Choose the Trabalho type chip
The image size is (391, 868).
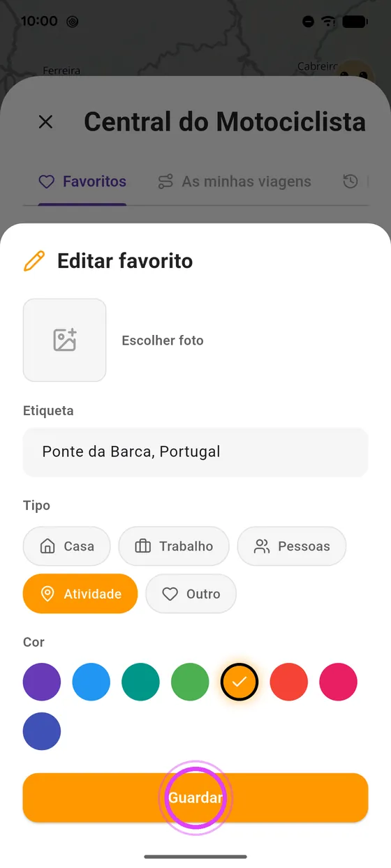[174, 546]
